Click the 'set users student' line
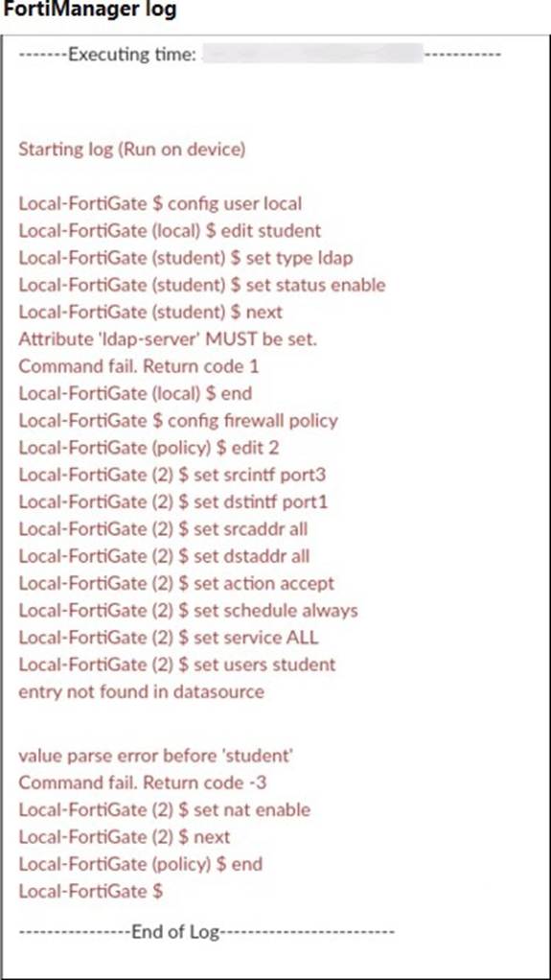This screenshot has width=551, height=980. tap(176, 665)
